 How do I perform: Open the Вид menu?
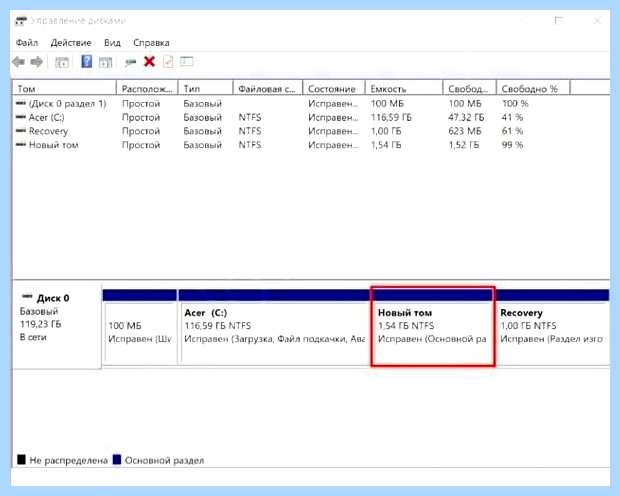coord(112,43)
